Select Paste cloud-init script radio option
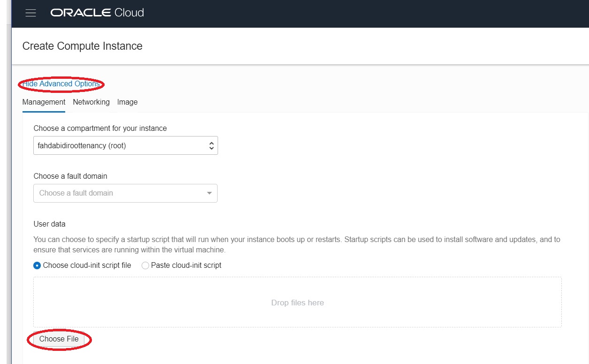 145,265
